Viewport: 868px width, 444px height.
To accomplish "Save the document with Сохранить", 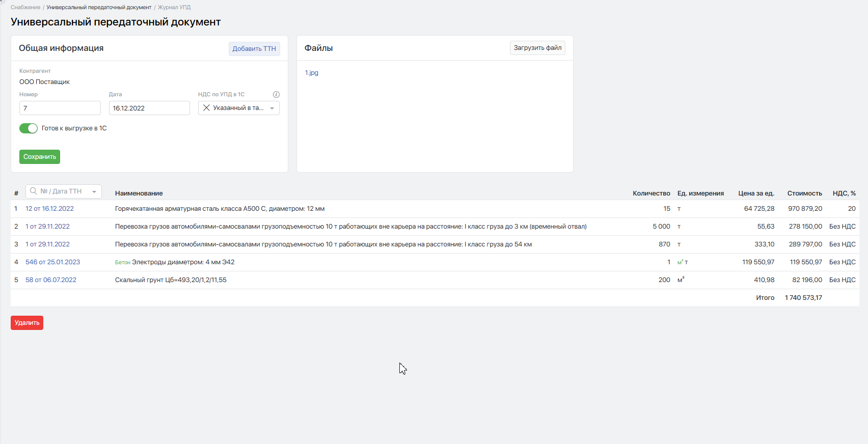I will pyautogui.click(x=40, y=157).
